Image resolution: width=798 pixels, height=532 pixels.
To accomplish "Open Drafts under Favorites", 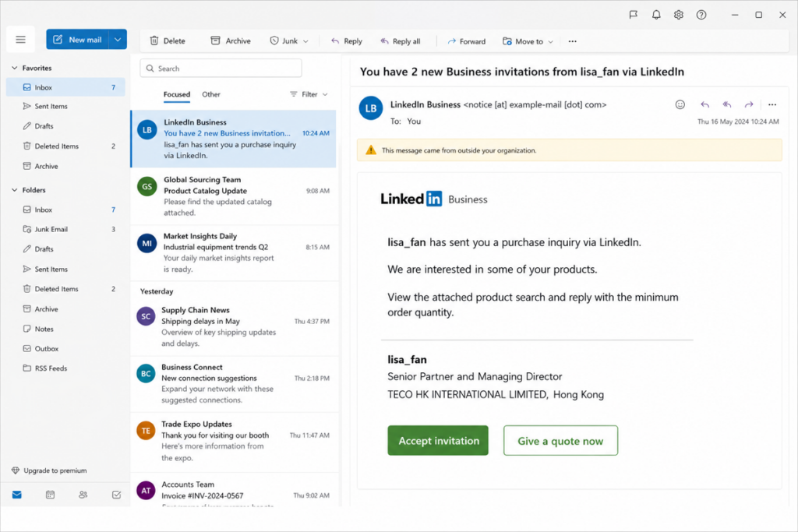I will pos(65,126).
